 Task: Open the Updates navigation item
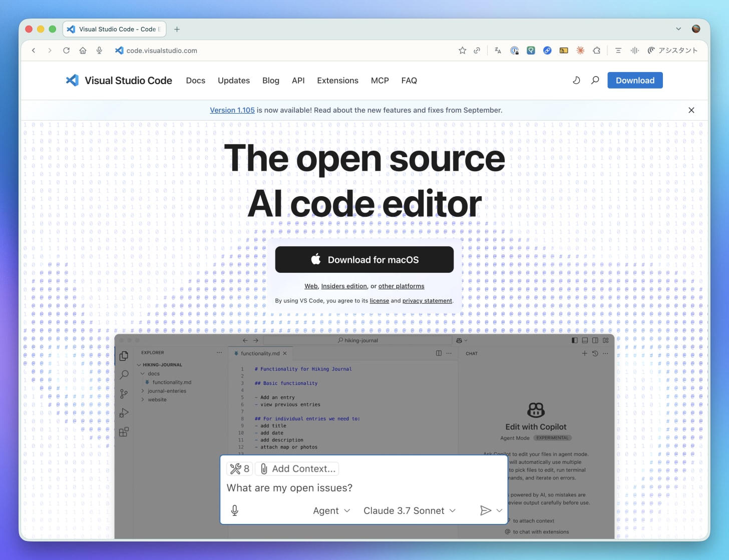pos(234,81)
